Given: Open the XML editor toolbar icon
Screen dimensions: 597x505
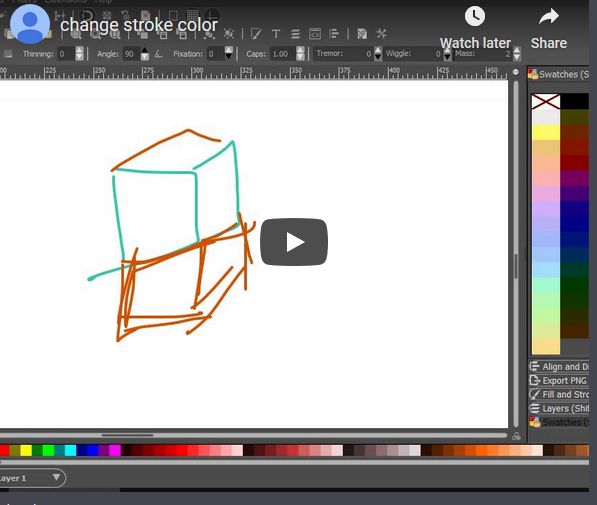Looking at the screenshot, I should pyautogui.click(x=314, y=34).
